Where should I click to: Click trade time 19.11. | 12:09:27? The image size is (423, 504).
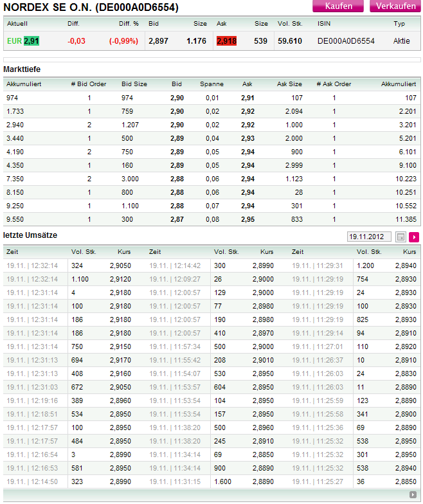[175, 279]
